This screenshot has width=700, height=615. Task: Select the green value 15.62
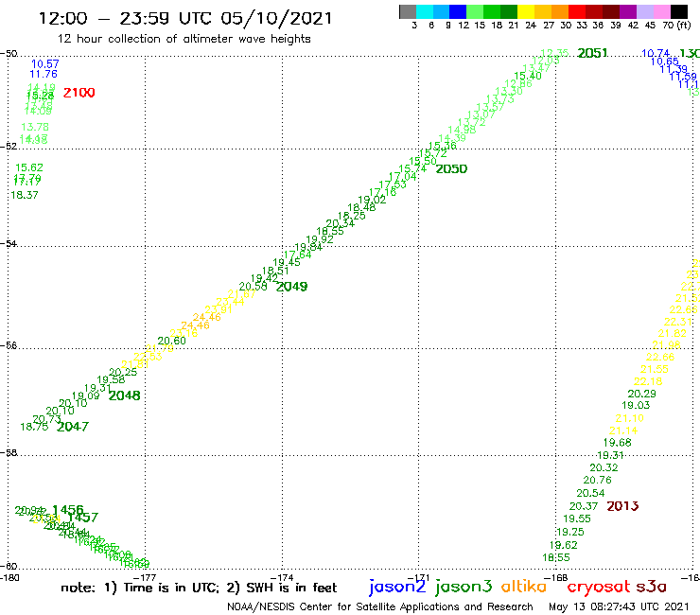coord(29,167)
